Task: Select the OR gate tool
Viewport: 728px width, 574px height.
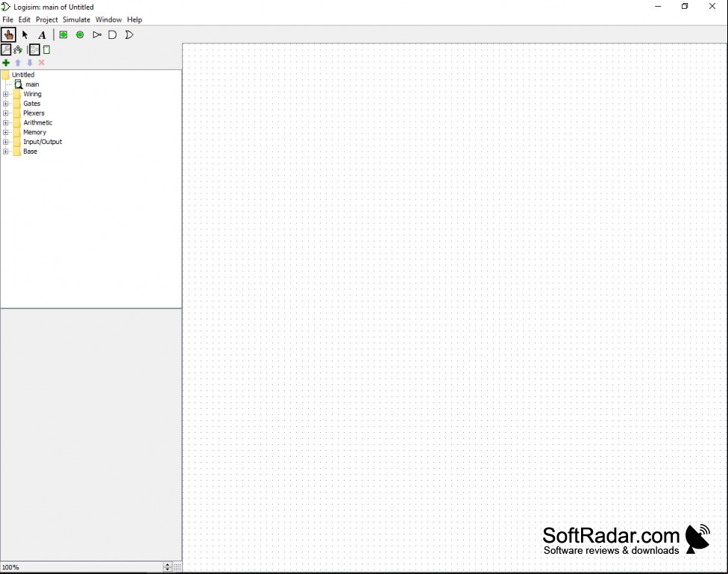Action: 129,35
